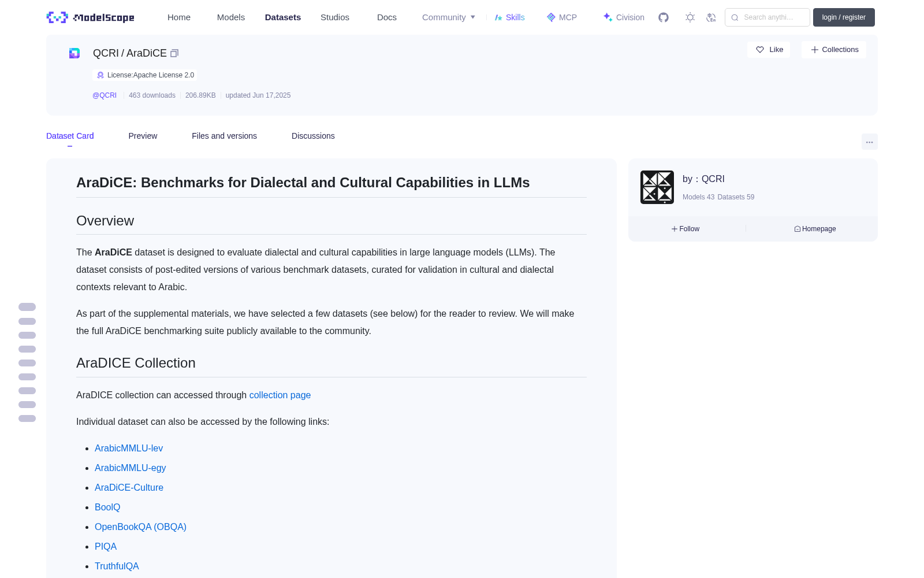Click the dataset avatar icon beside QCRI / AraDiCE
This screenshot has height=578, width=924.
(74, 53)
